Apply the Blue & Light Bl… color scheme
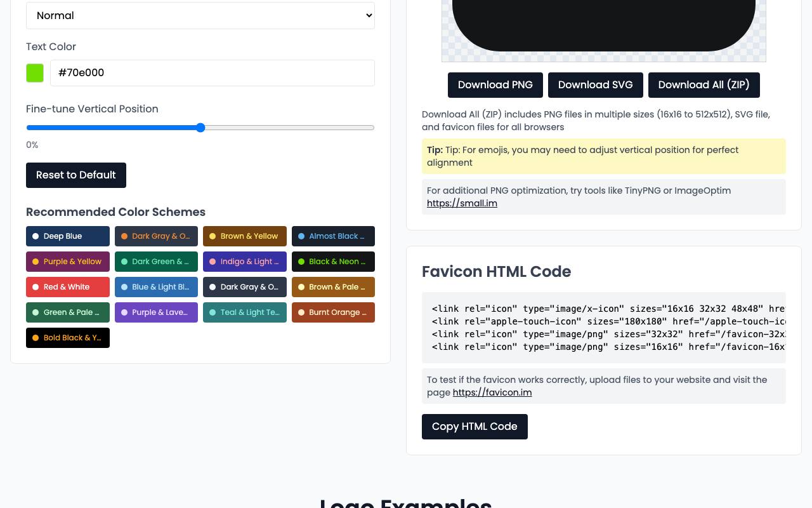This screenshot has width=812, height=508. (156, 287)
